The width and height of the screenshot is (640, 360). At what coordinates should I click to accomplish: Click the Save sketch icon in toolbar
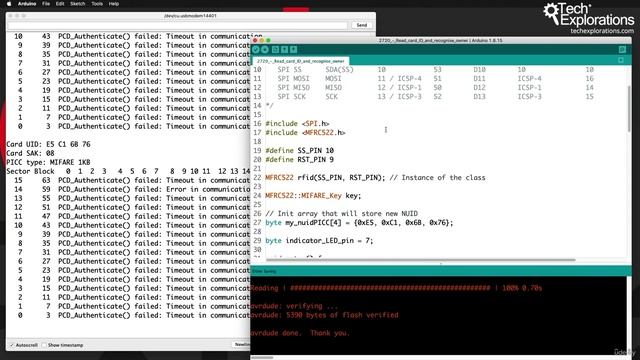[x=293, y=49]
